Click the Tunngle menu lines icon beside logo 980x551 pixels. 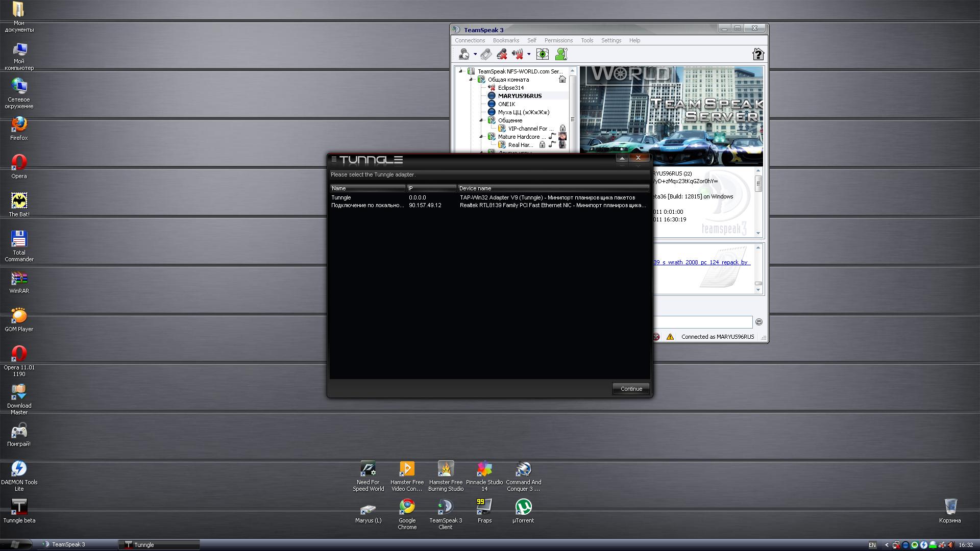pos(334,159)
